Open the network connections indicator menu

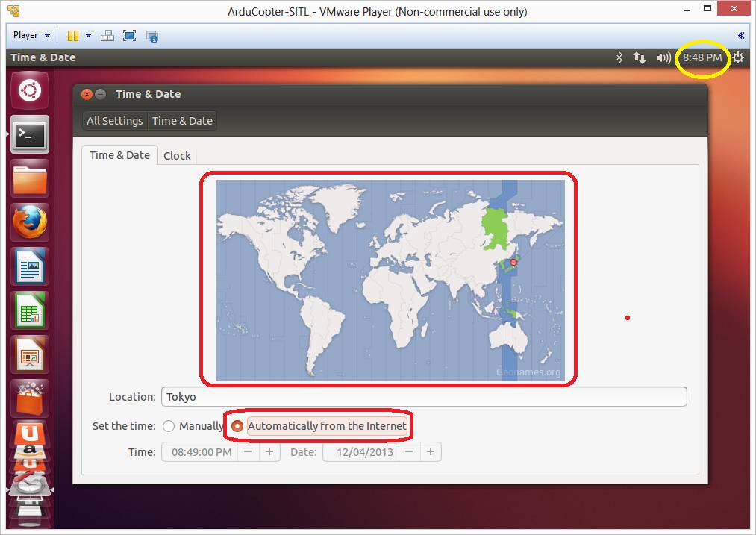[x=640, y=57]
